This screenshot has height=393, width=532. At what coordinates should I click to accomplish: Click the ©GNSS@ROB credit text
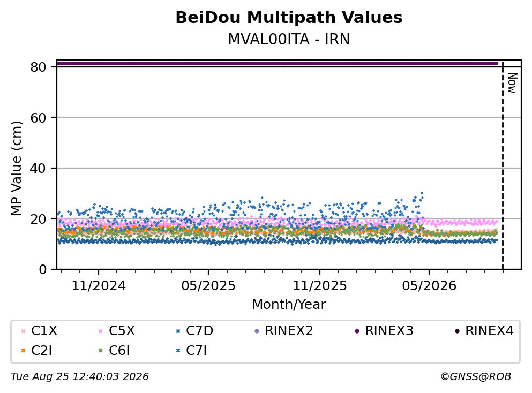tap(476, 377)
